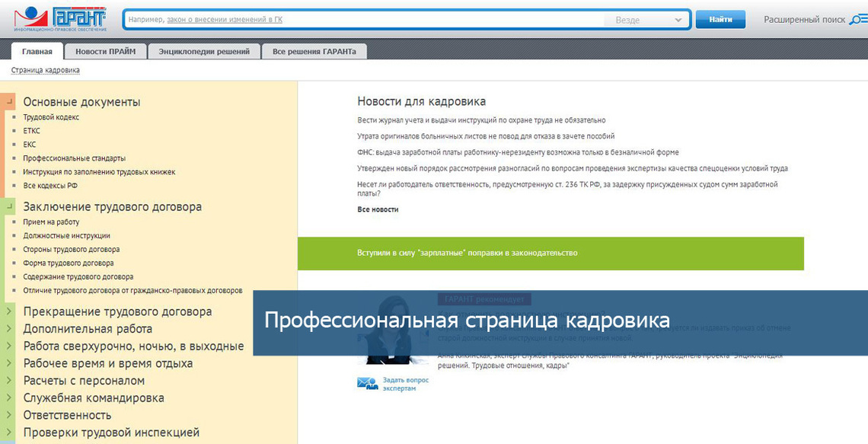Open the Все кодексы РФ link
868x444 pixels.
[50, 186]
